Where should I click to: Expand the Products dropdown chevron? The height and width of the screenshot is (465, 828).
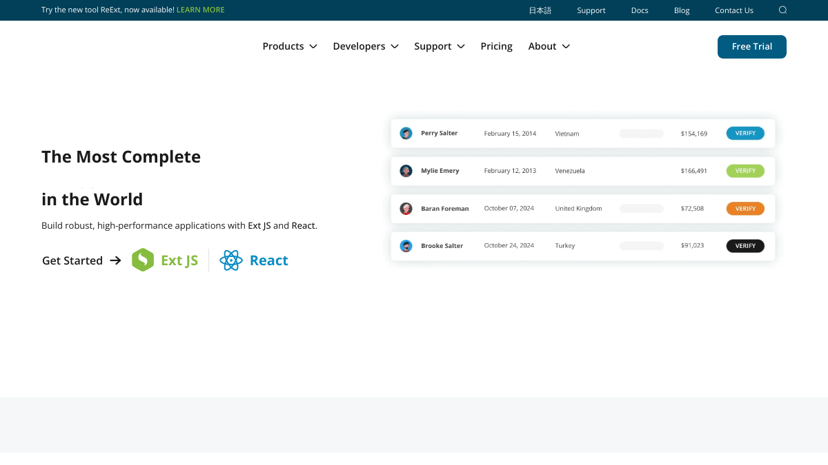click(313, 46)
